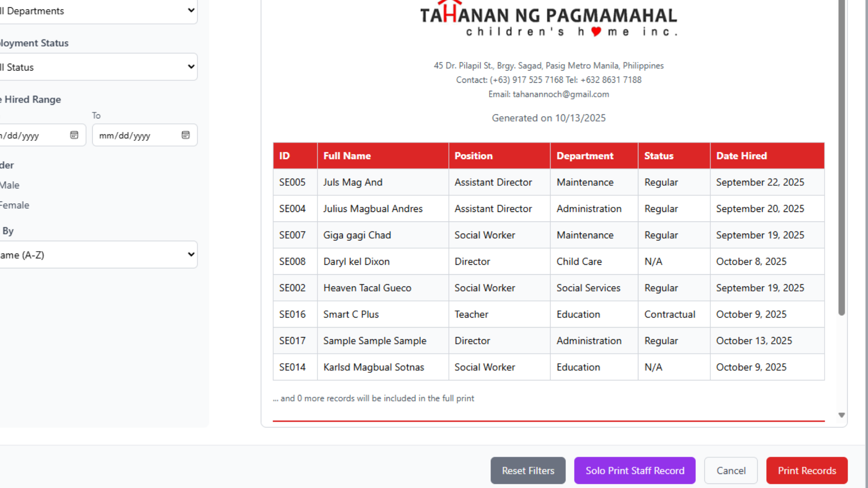This screenshot has height=488, width=868.
Task: Click Solo Print Staff Record button
Action: pyautogui.click(x=634, y=470)
